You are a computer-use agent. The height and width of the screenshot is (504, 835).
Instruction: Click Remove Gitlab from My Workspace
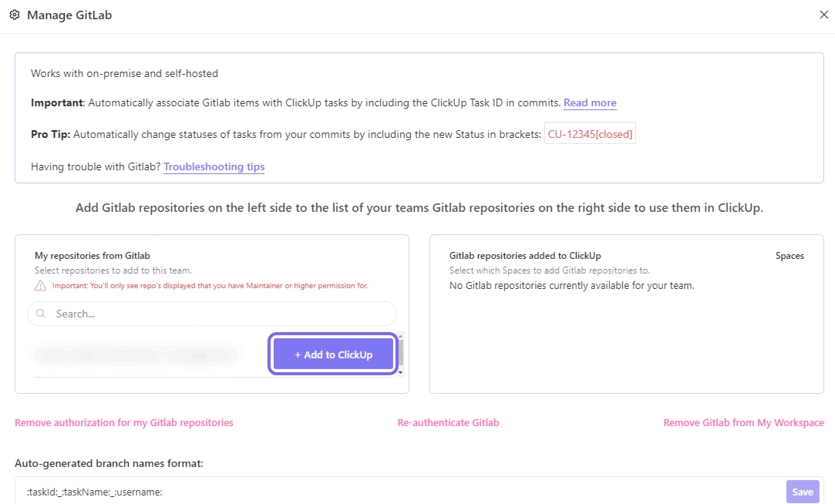(743, 422)
